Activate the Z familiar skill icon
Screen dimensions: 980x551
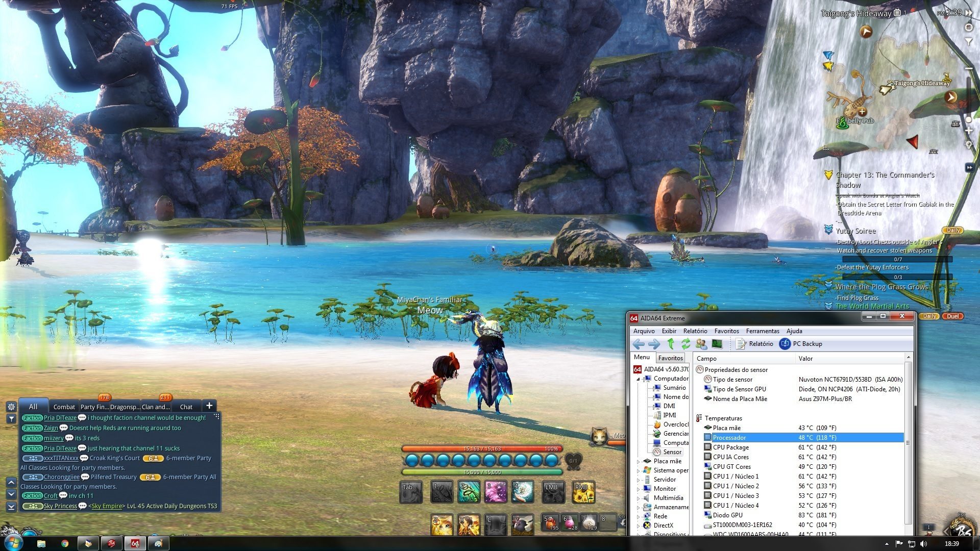(x=442, y=524)
